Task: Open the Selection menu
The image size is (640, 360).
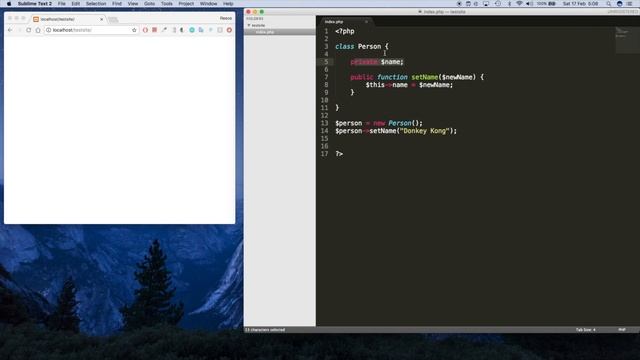Action: 96,4
